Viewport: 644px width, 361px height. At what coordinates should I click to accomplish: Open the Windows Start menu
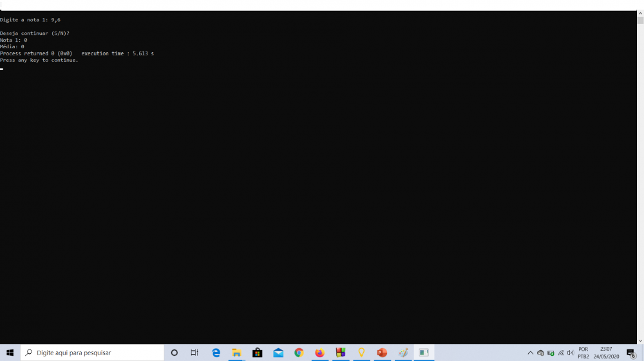[x=10, y=353]
